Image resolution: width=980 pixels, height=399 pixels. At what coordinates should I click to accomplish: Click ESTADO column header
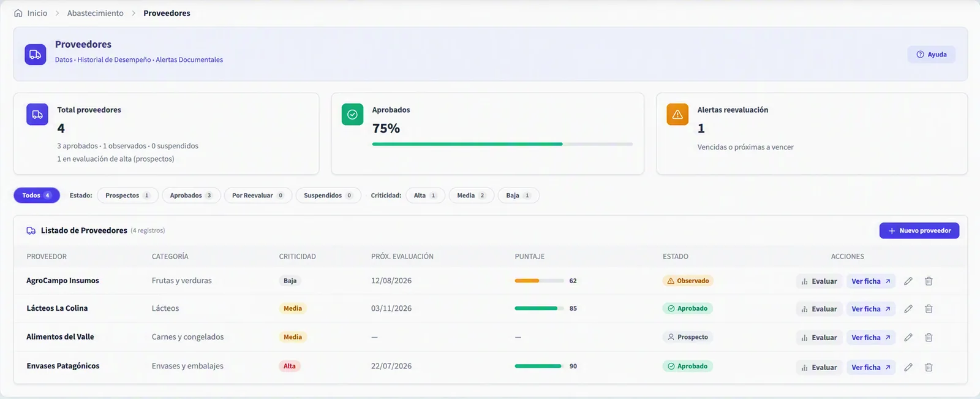[x=676, y=256]
